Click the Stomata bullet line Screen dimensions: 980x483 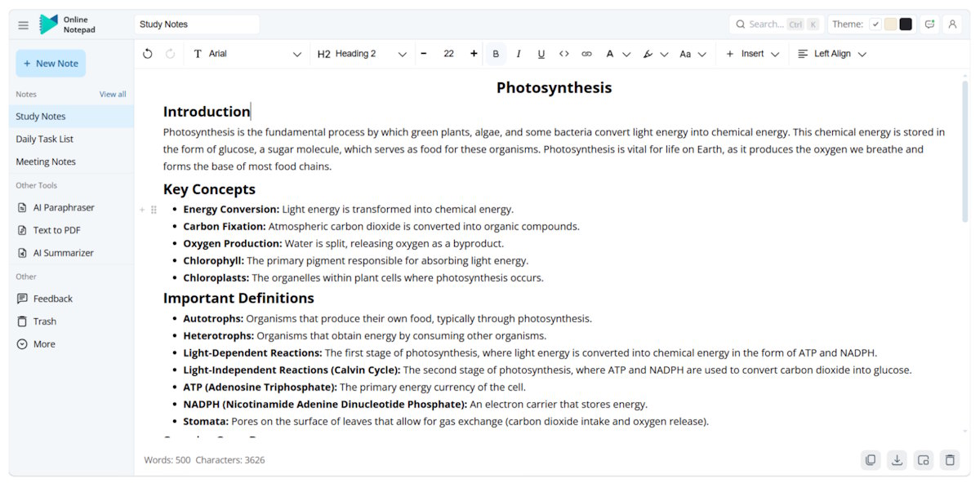446,422
